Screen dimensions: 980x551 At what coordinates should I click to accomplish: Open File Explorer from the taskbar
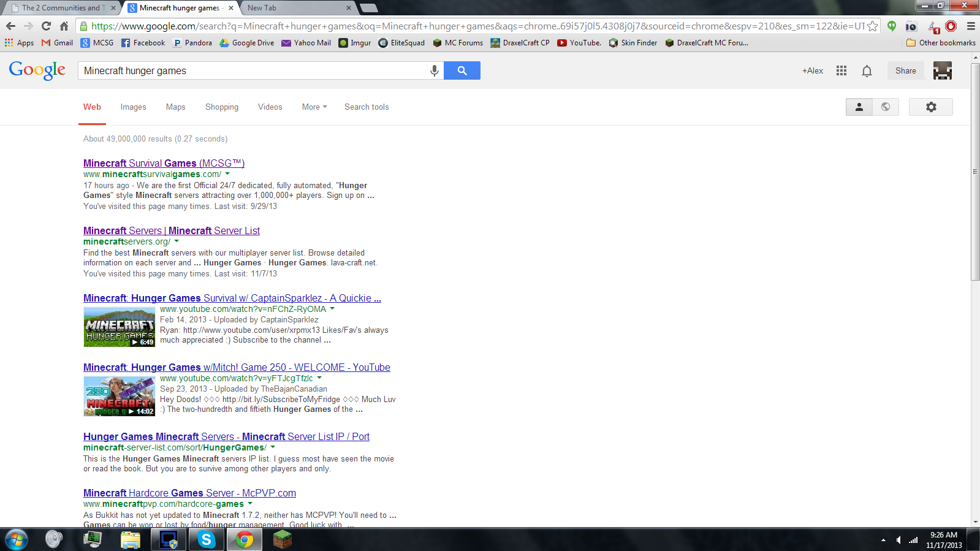click(x=131, y=539)
